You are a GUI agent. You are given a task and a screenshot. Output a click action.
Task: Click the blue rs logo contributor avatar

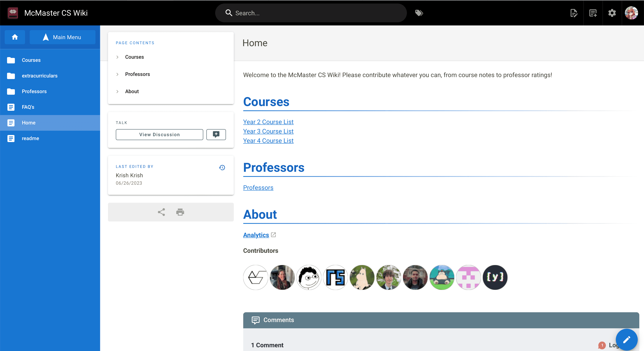pos(335,277)
